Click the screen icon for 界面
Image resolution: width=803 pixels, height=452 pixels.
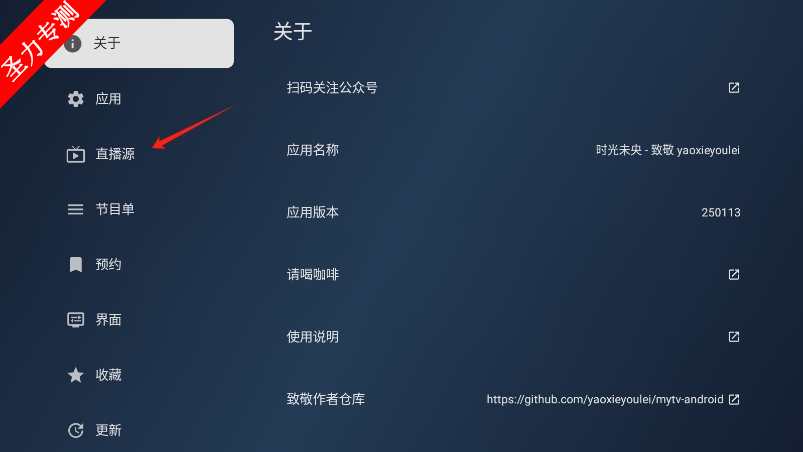(x=76, y=320)
